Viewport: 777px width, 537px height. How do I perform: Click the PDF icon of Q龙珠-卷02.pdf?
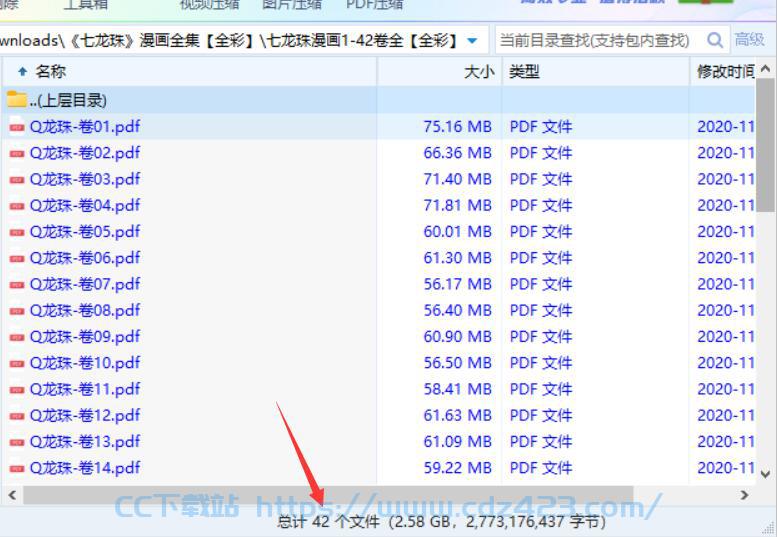click(17, 153)
